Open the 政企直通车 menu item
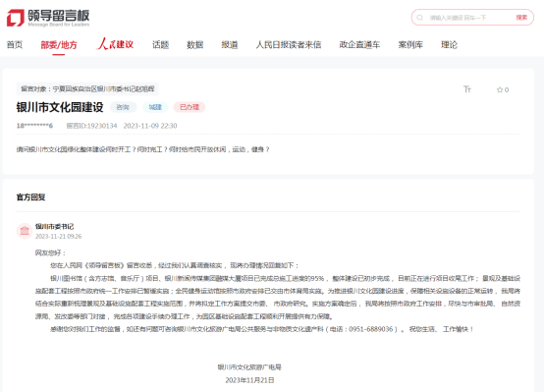The width and height of the screenshot is (544, 392). click(359, 45)
